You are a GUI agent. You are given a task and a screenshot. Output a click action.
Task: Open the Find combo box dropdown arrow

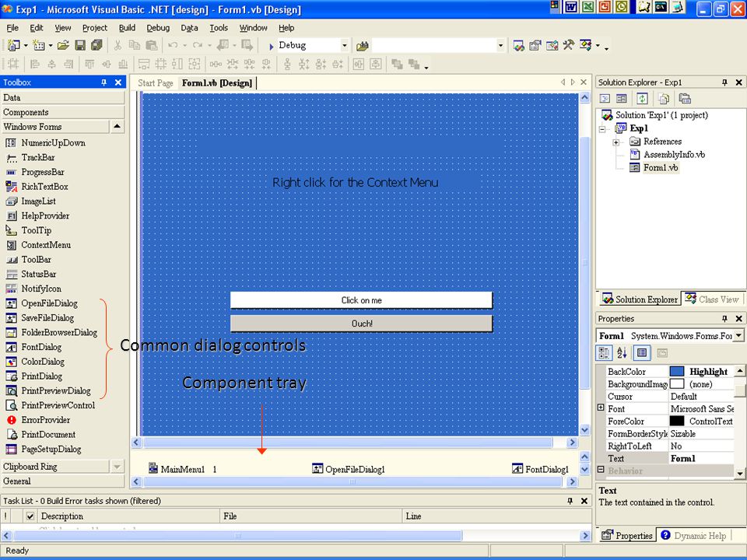point(500,46)
